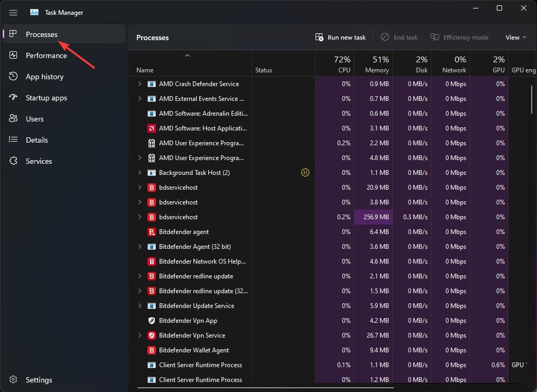The image size is (537, 392).
Task: Click the suspended status pause icon for Background Task Host
Action: tap(305, 173)
